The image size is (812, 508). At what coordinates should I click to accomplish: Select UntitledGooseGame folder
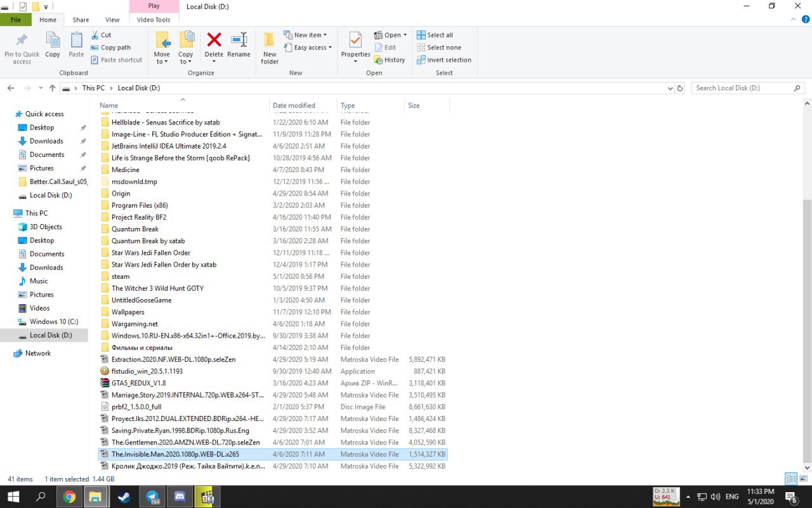point(141,300)
